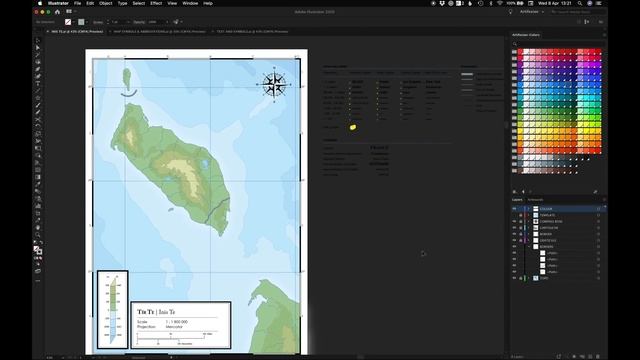
Task: Hide the BORDER layer
Action: (514, 234)
